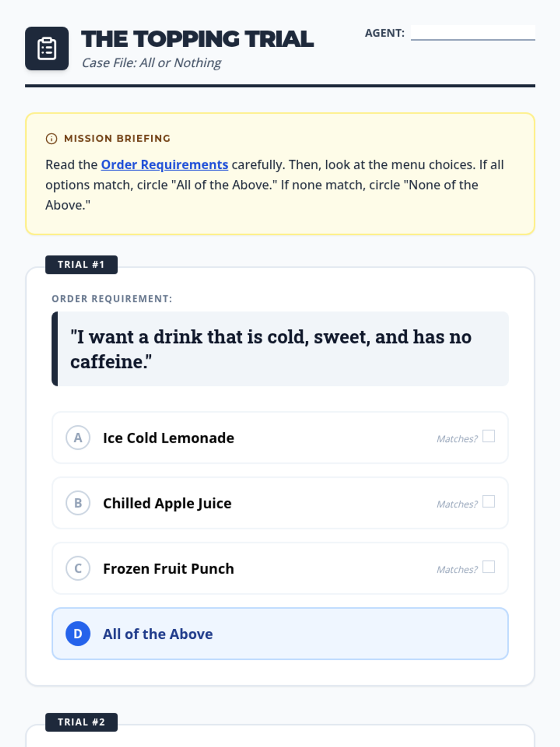Click the letter B circle badge
Image resolution: width=560 pixels, height=747 pixels.
[78, 503]
